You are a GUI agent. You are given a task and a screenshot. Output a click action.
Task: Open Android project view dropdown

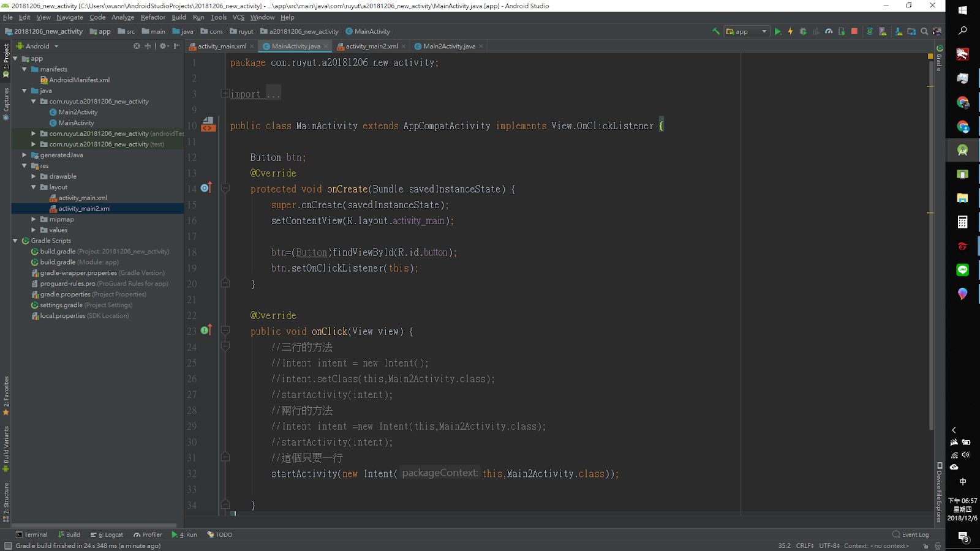pos(37,46)
